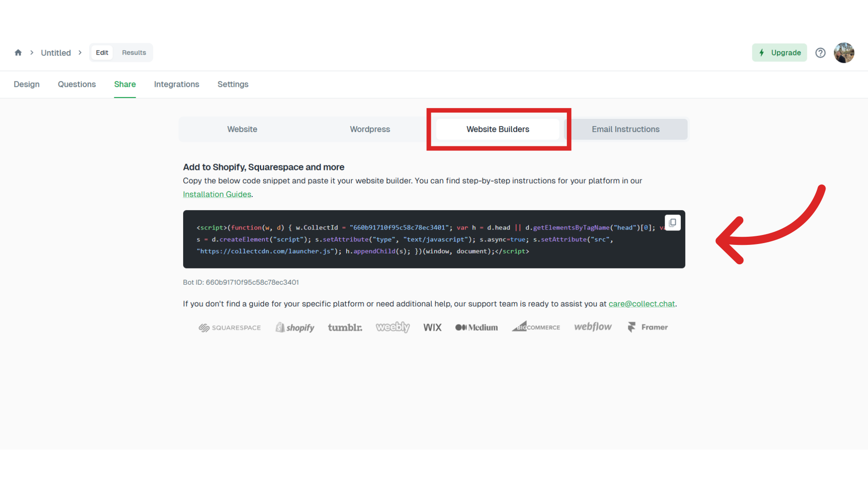868x488 pixels.
Task: Open the Questions tab
Action: [x=77, y=84]
